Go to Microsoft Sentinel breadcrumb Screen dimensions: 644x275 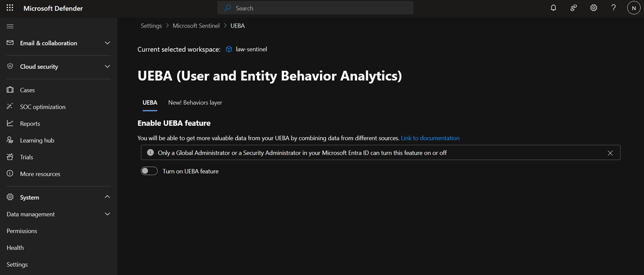[196, 26]
